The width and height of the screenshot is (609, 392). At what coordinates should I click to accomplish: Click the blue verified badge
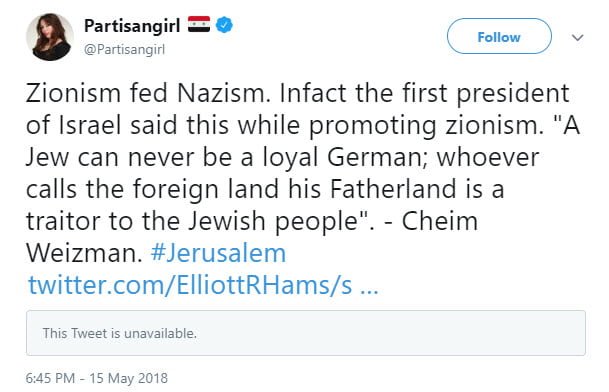tap(224, 25)
